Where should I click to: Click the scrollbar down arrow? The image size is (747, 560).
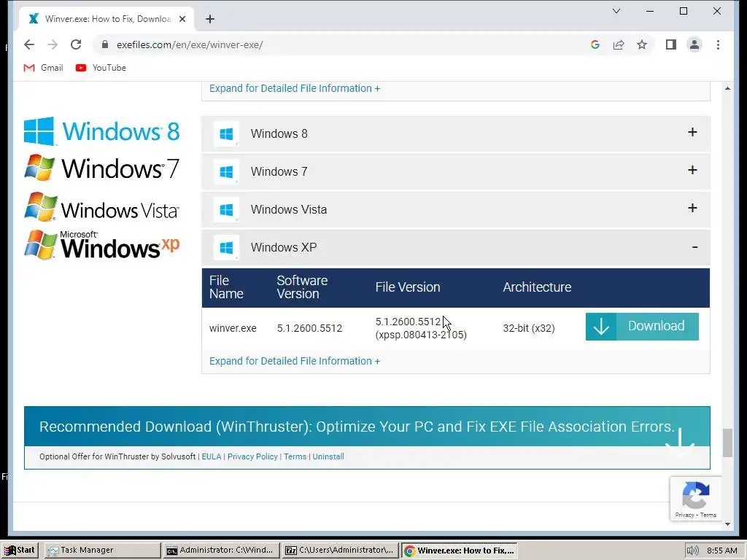coord(727,524)
